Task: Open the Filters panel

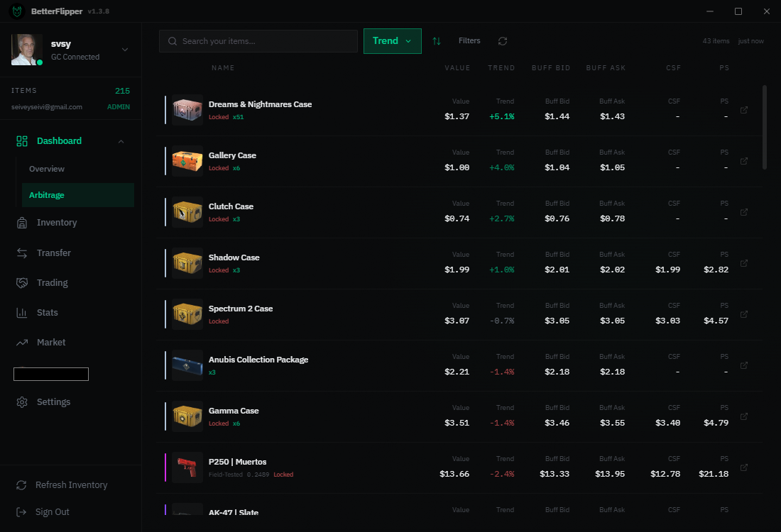Action: point(469,40)
